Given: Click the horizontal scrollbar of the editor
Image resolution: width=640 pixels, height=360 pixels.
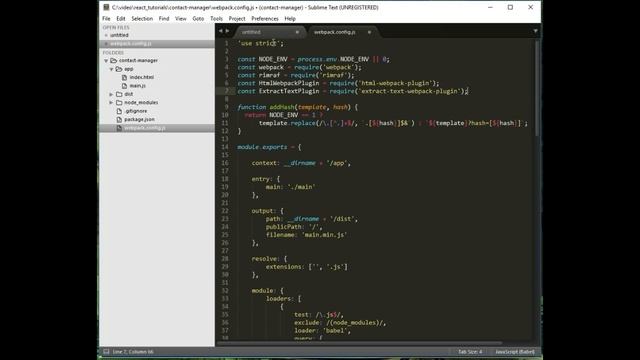Looking at the screenshot, I should pyautogui.click(x=359, y=343).
